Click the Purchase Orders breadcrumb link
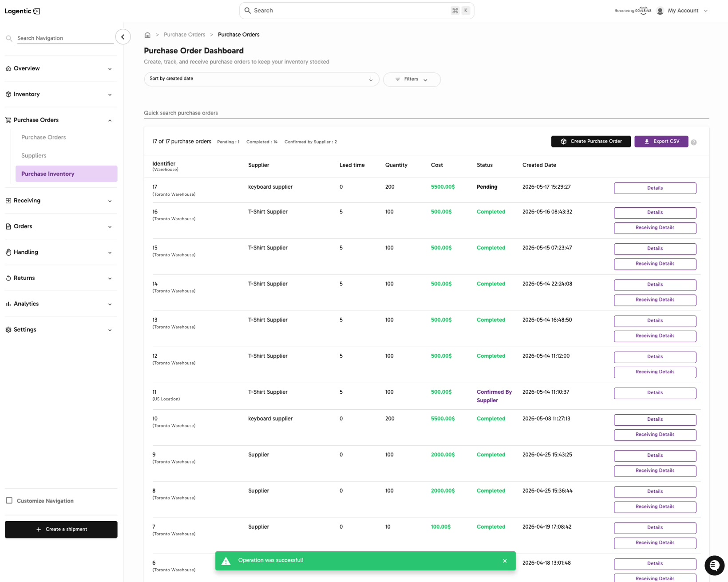The image size is (728, 582). (184, 35)
